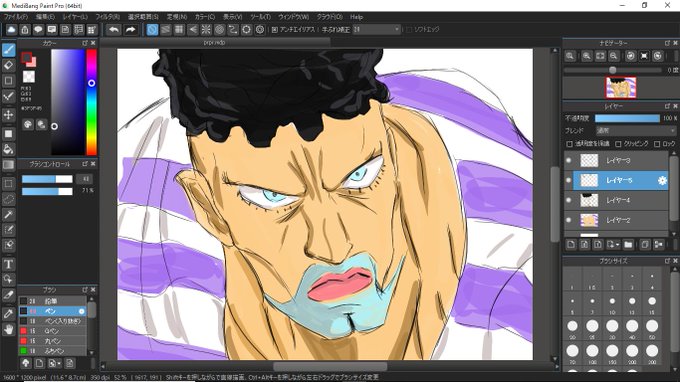Select the Brush tool in left toolbar
The image size is (680, 382).
9,50
